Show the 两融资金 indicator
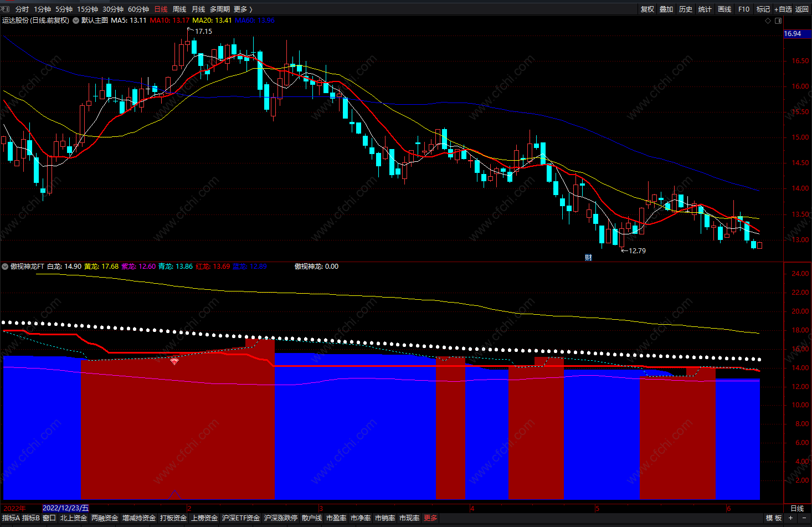The height and width of the screenshot is (527, 812). (105, 518)
